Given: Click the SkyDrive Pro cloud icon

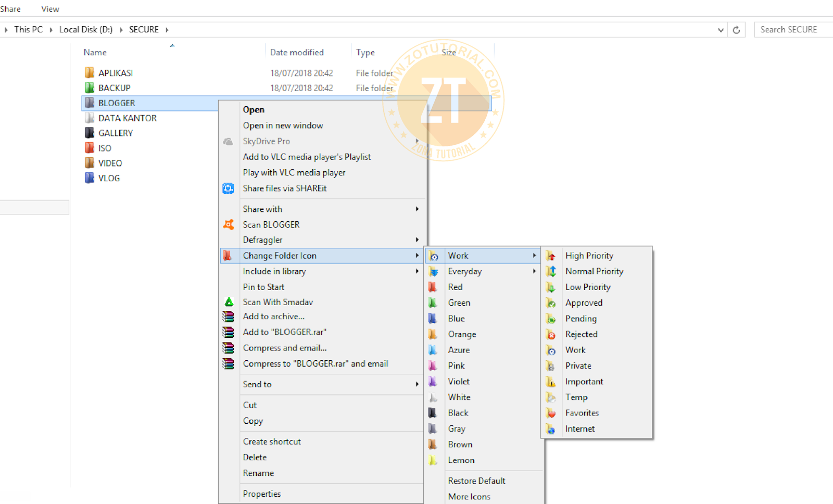Looking at the screenshot, I should [x=228, y=141].
